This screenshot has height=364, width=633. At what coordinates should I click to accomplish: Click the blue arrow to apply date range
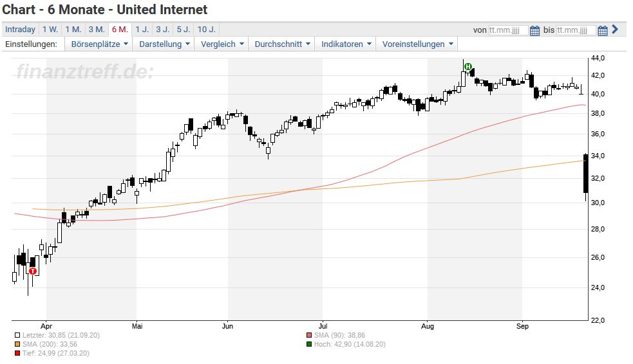coord(615,29)
